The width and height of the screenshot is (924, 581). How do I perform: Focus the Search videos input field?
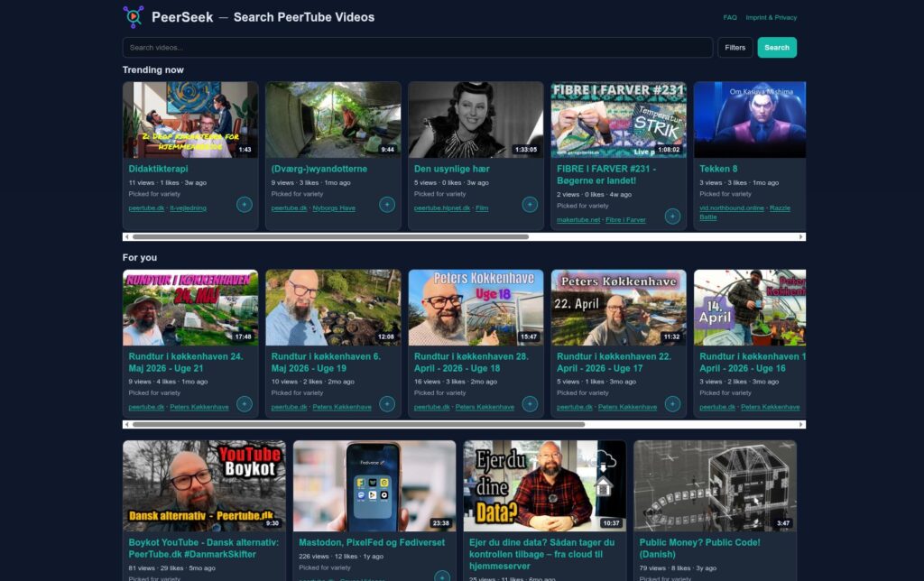[417, 48]
